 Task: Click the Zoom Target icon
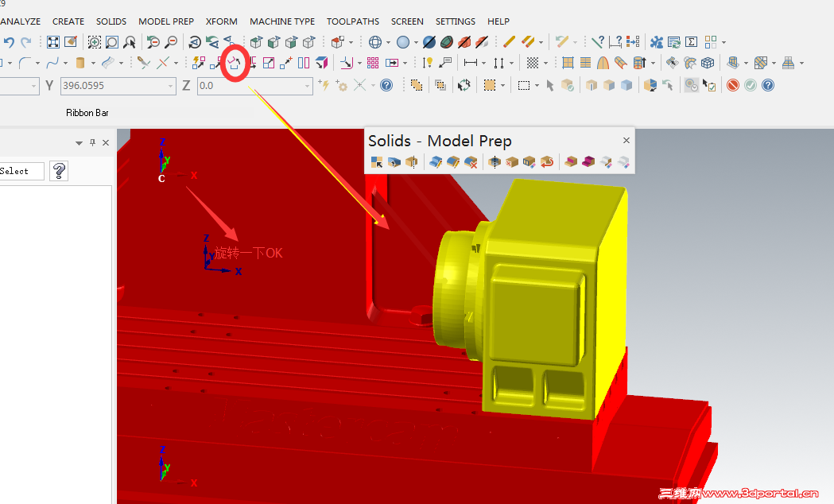111,42
